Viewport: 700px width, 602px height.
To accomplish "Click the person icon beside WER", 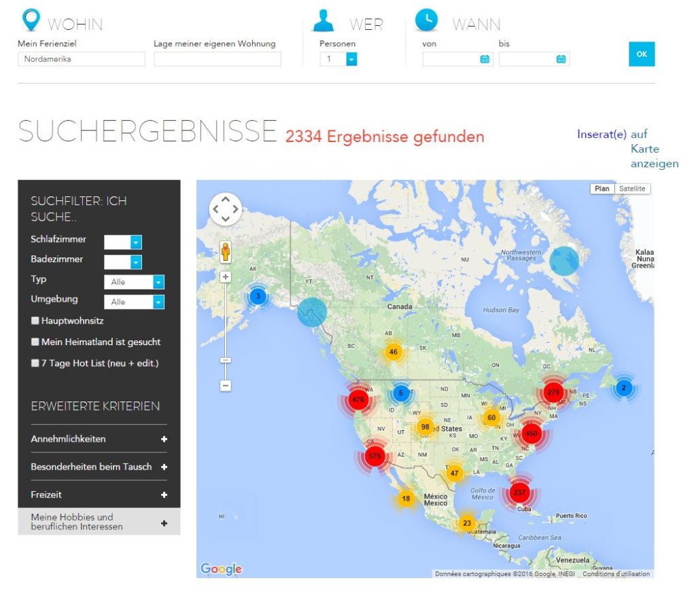I will click(x=323, y=20).
